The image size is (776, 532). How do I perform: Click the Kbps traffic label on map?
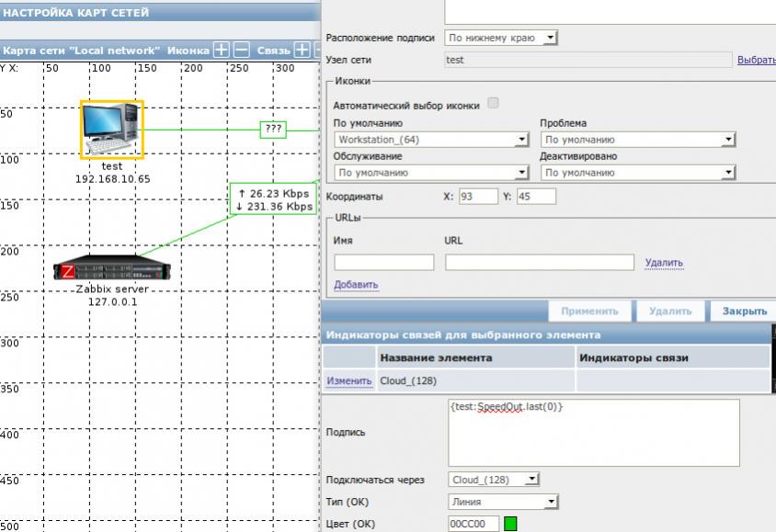click(274, 199)
